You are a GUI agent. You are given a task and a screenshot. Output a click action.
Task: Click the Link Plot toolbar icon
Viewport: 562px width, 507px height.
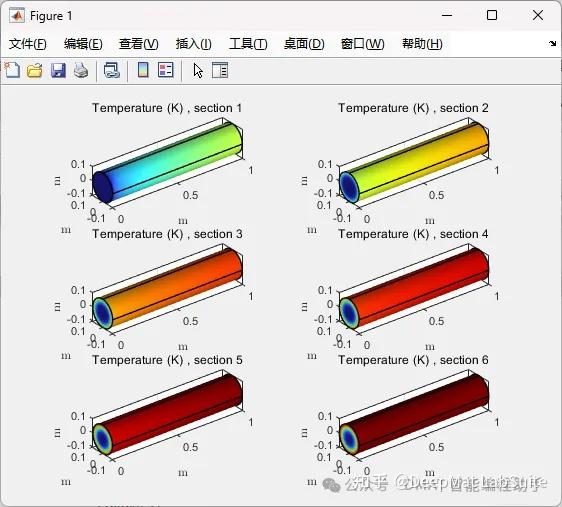pyautogui.click(x=111, y=70)
